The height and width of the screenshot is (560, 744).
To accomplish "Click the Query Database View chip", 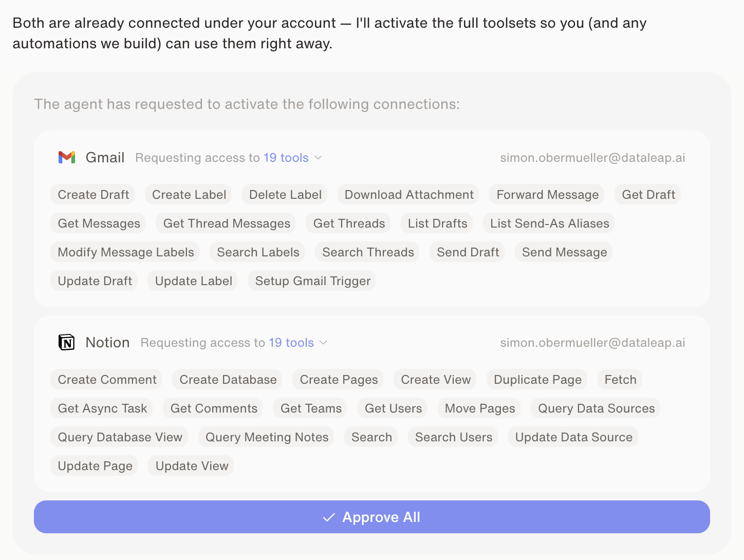I will 120,437.
